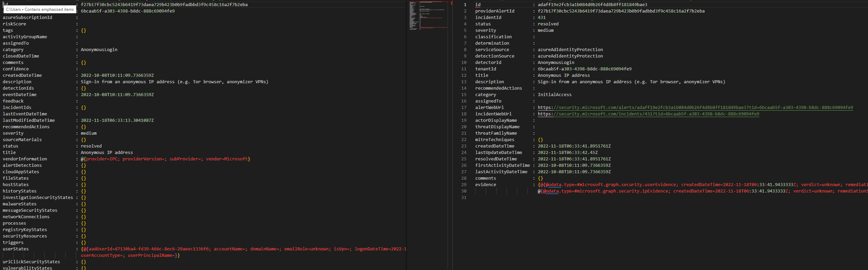Click the serviceSource azureAdIdentityProtection value
The image size is (868, 270).
pos(570,50)
